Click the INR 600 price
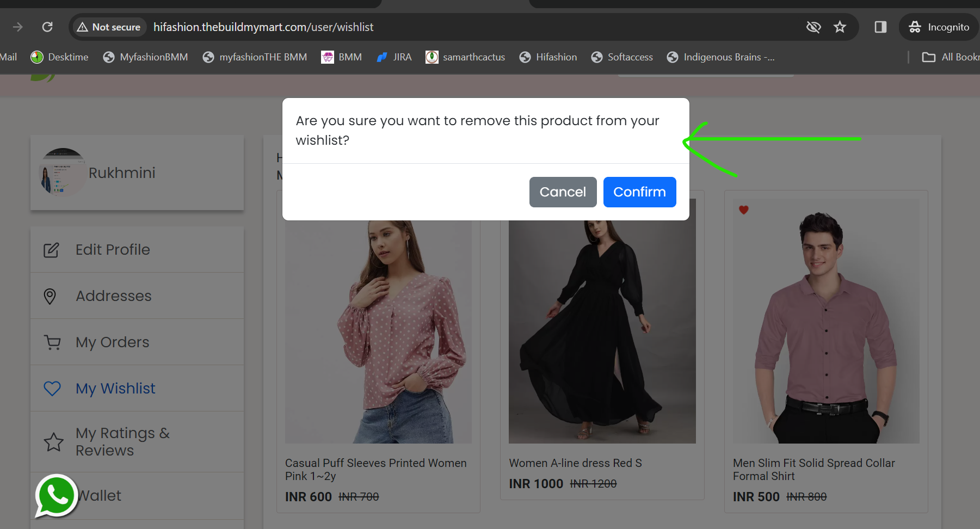This screenshot has height=529, width=980. 309,497
